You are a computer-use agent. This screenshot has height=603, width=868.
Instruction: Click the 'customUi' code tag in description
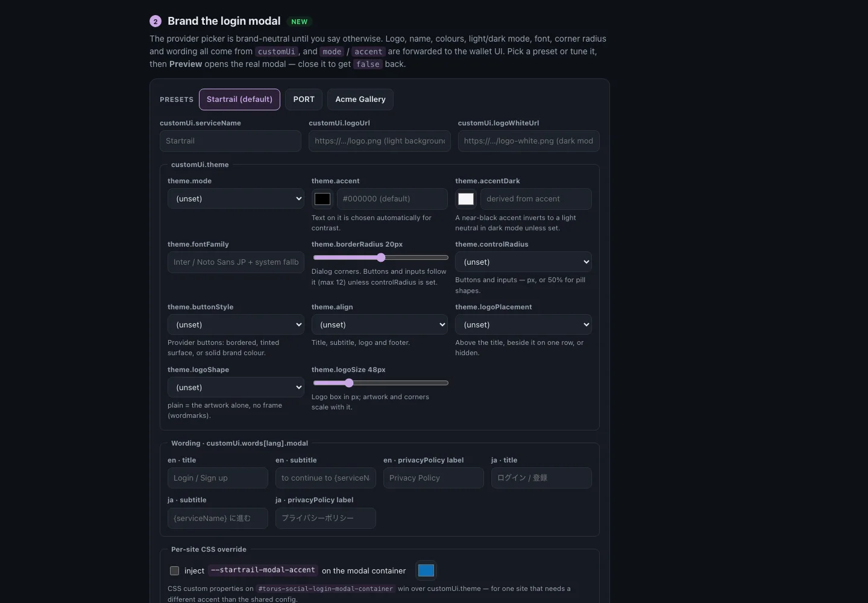(277, 52)
